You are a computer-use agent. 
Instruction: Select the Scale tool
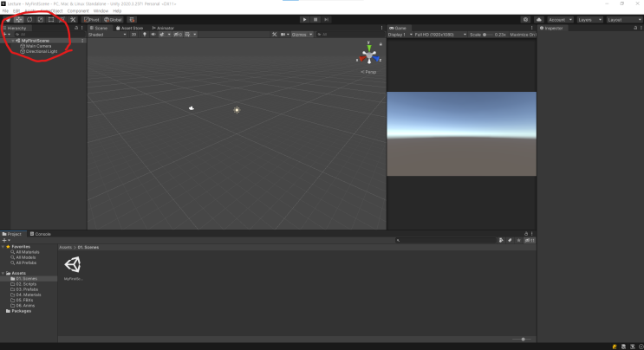click(40, 20)
